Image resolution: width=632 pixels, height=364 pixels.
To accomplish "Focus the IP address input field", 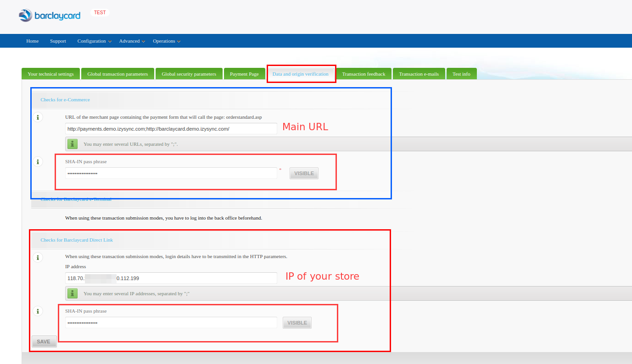I will (171, 278).
